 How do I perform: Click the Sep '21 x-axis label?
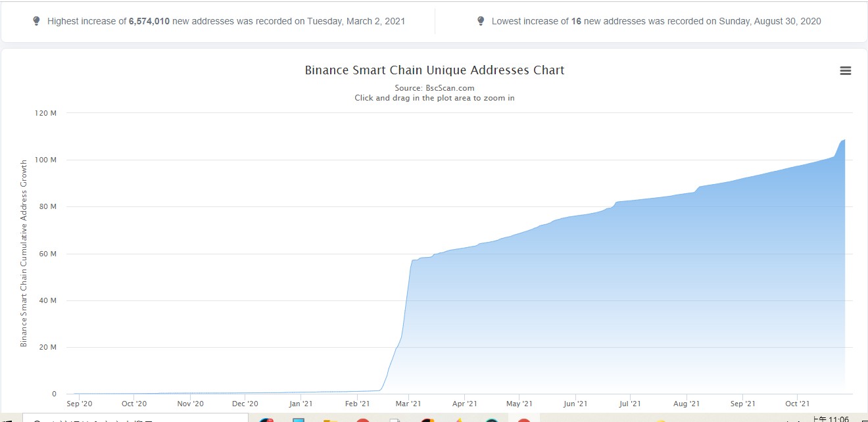(x=742, y=404)
